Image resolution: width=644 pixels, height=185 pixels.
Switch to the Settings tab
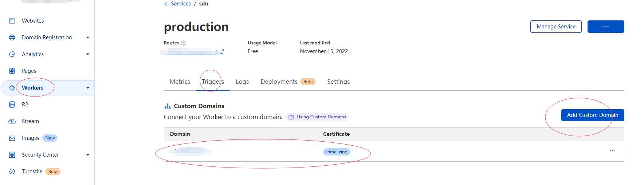(x=338, y=82)
